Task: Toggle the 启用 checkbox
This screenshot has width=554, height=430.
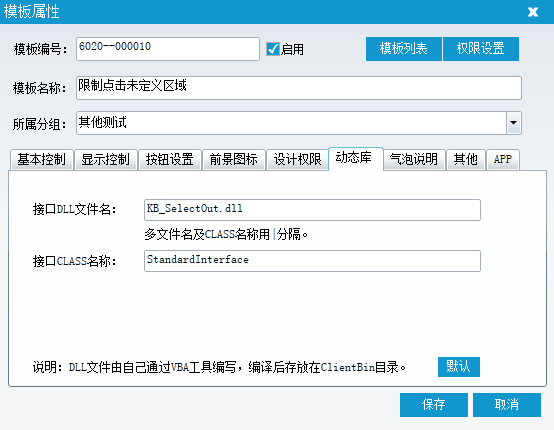Action: 273,49
